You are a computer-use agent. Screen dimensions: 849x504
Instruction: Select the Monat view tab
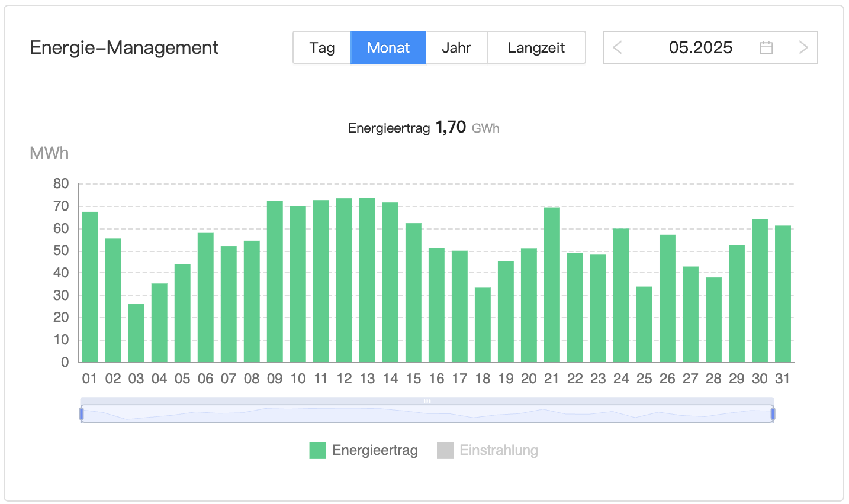388,47
